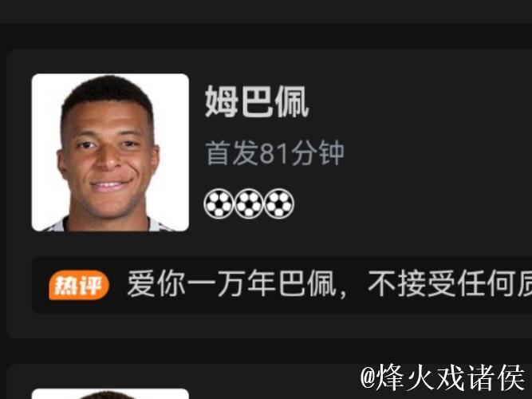Tap the gap between the two player cards
The width and height of the screenshot is (532, 399).
coord(266,351)
